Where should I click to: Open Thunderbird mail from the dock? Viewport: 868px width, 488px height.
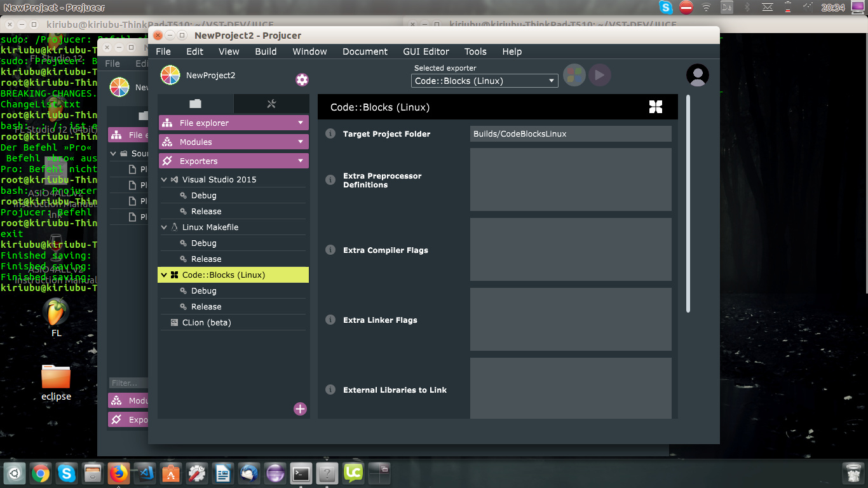(x=248, y=473)
